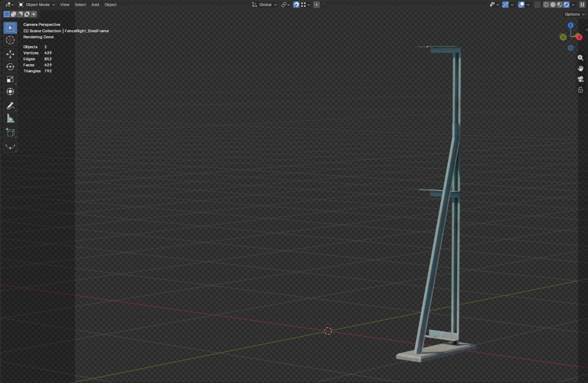Click the Triangles 792 statistic

point(37,71)
